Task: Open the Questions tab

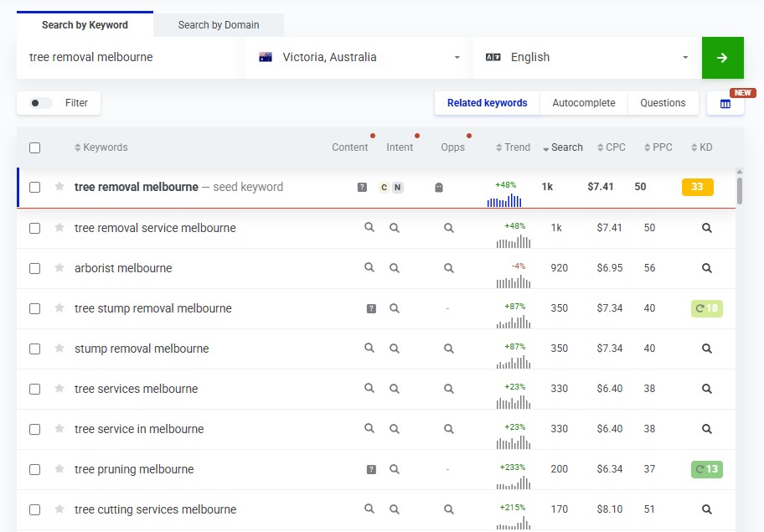Action: (x=663, y=103)
